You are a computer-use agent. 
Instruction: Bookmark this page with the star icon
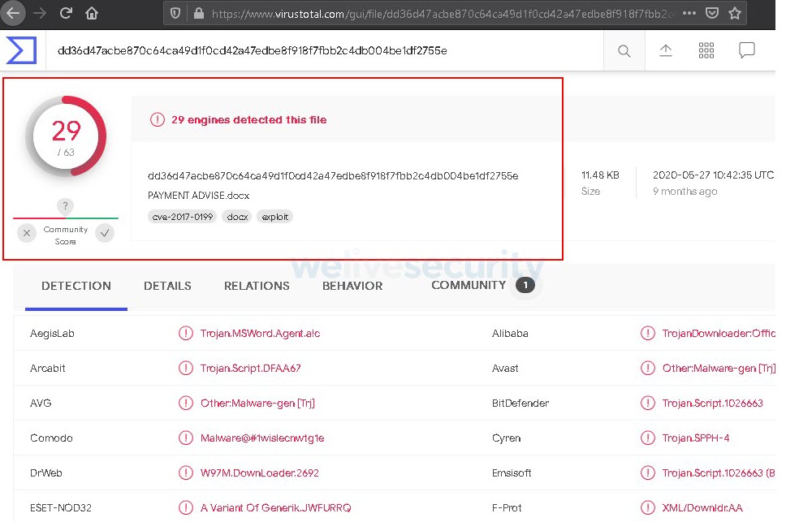point(735,13)
